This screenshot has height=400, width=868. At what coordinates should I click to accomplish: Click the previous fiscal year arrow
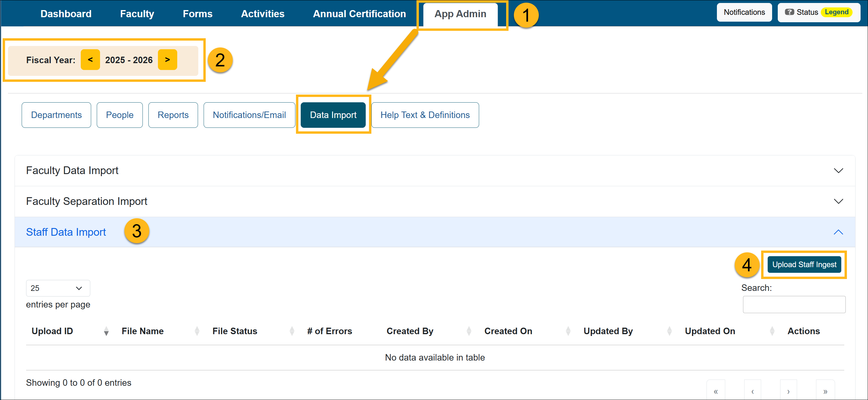tap(90, 60)
